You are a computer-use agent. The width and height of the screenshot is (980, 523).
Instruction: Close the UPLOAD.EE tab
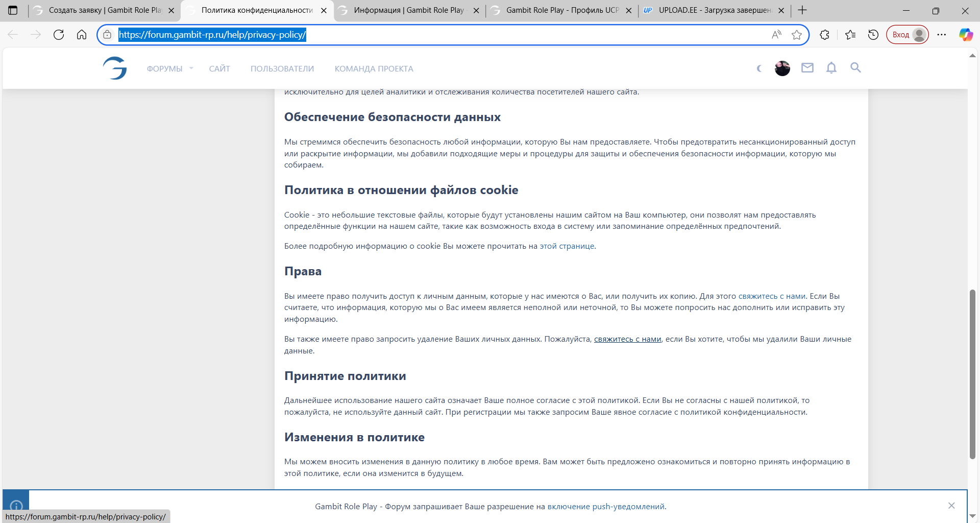click(x=781, y=10)
